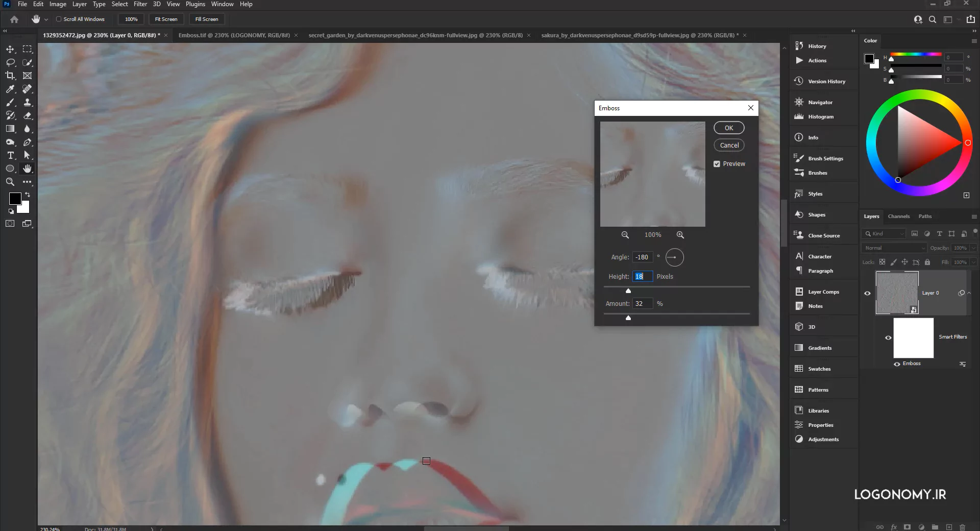
Task: Expand the Fill slider dropdown
Action: click(x=973, y=262)
